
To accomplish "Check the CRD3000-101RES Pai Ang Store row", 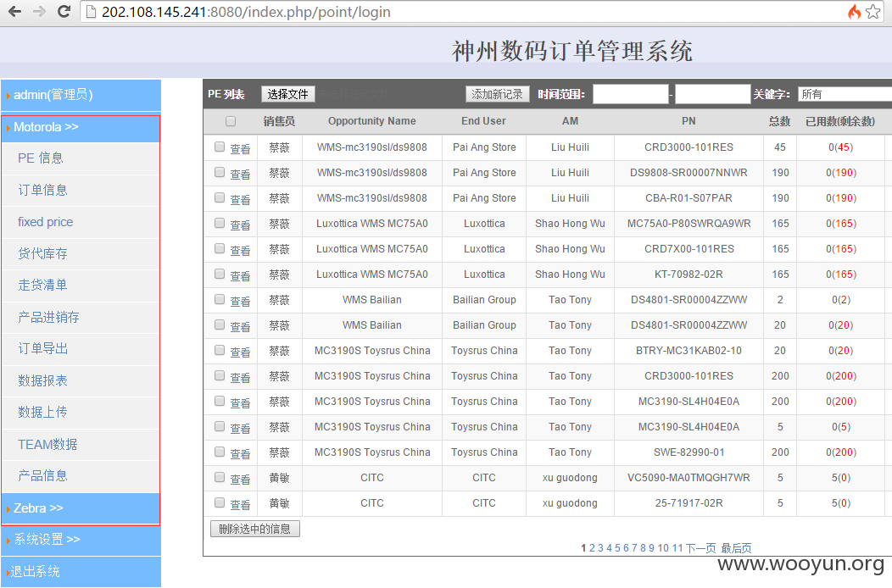I will (220, 147).
